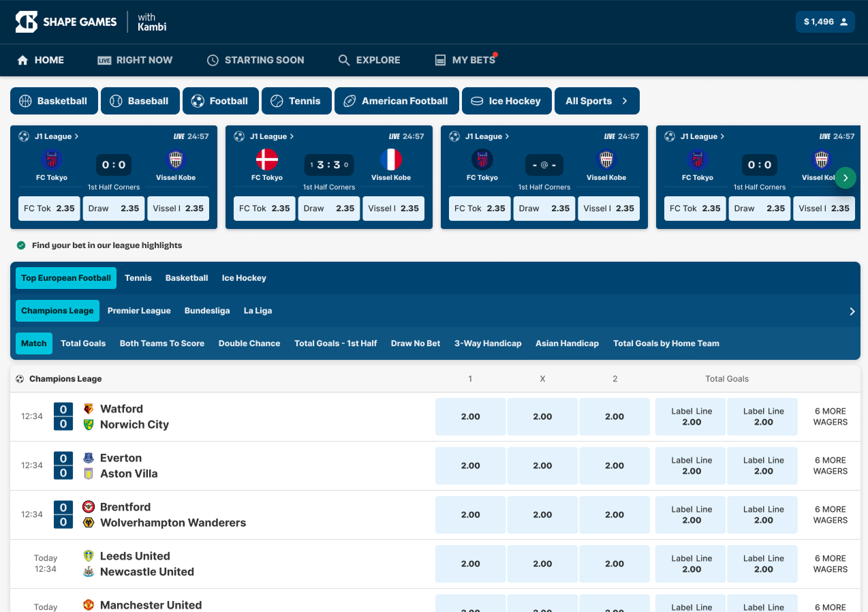
Task: Switch to the Premier League tab
Action: coord(139,311)
